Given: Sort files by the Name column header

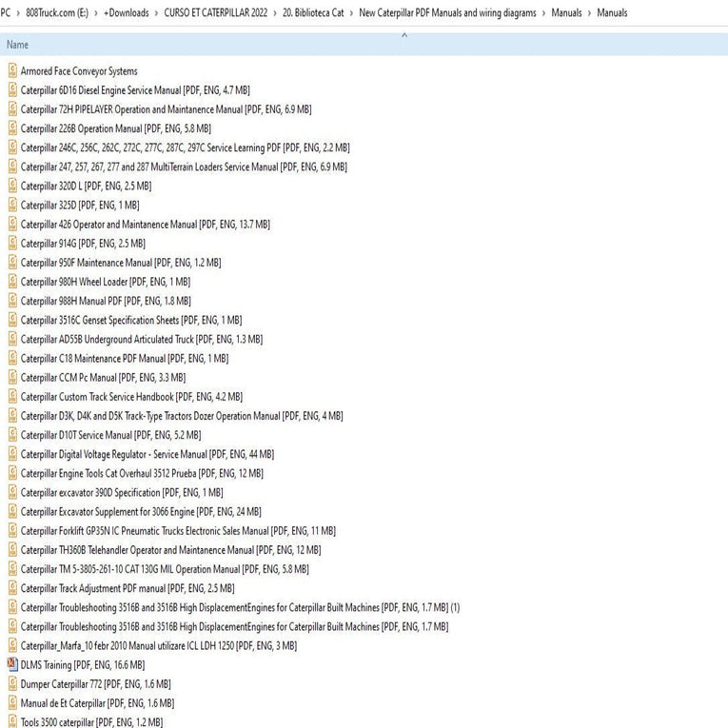Looking at the screenshot, I should click(x=17, y=46).
